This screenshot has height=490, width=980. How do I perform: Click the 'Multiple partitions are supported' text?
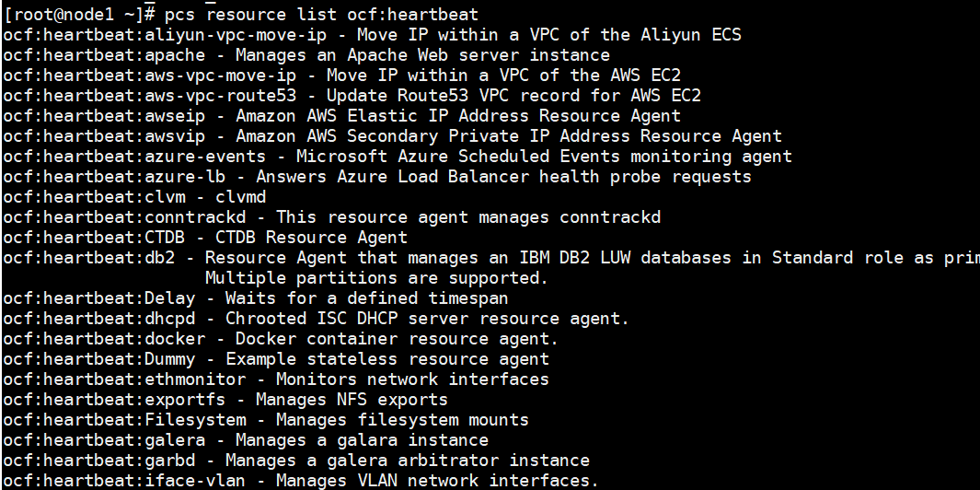[376, 278]
